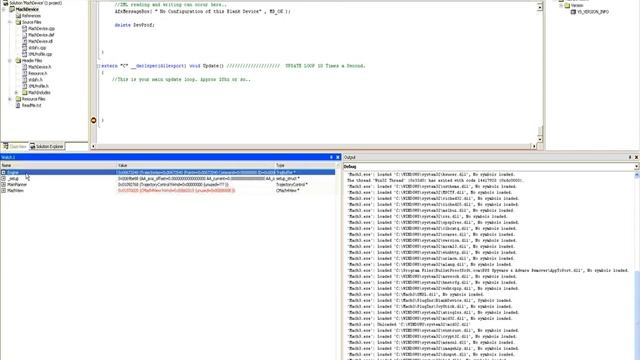Click the MachIncludes folder icon

24,93
